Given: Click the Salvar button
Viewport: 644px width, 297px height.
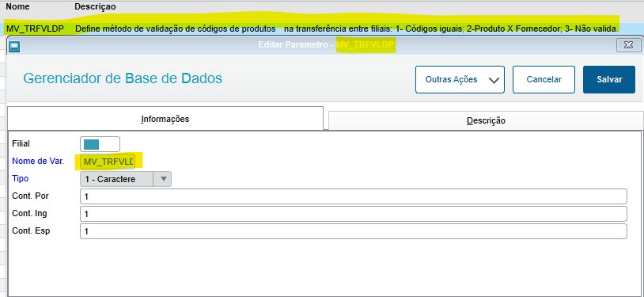Looking at the screenshot, I should [609, 79].
